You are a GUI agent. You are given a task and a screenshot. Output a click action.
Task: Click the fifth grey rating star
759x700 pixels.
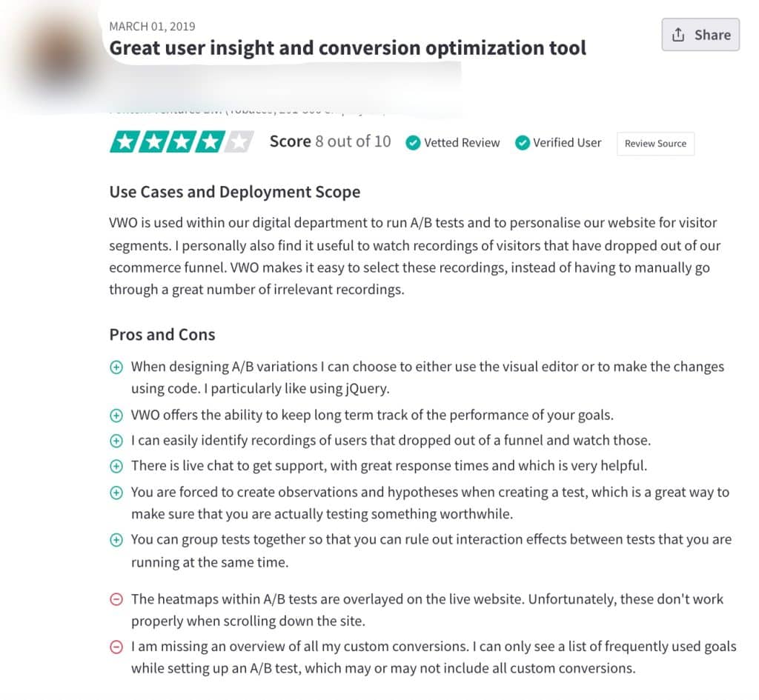[x=238, y=142]
